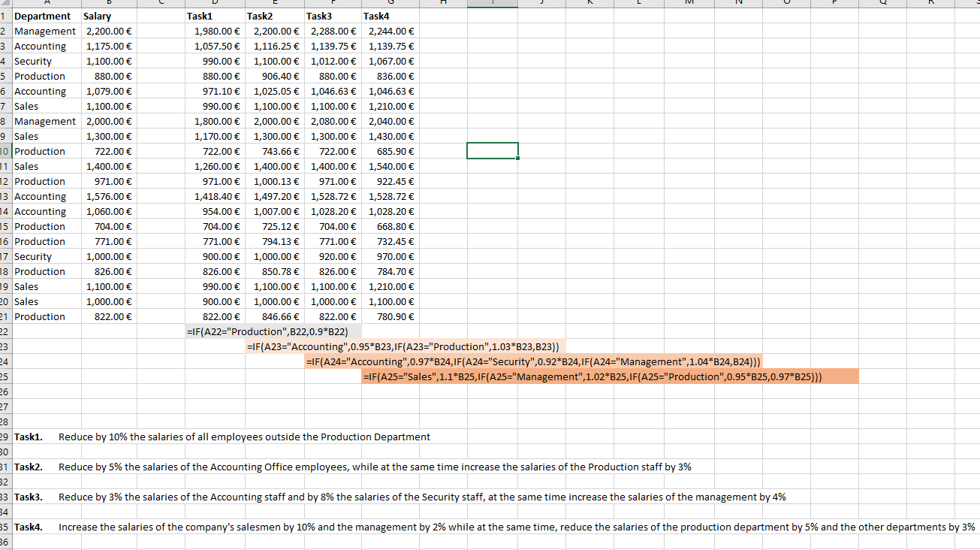Select the Task4 value 1,430.00 €
The width and height of the screenshot is (980, 550).
[391, 136]
